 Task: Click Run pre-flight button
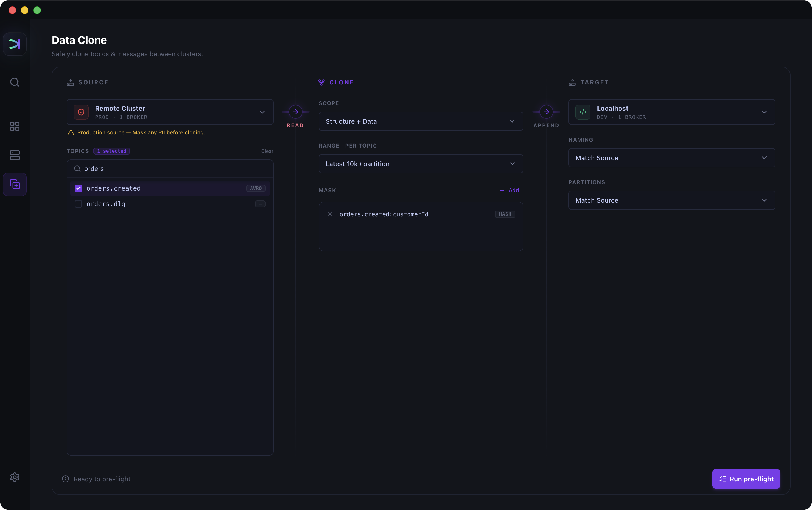point(746,479)
